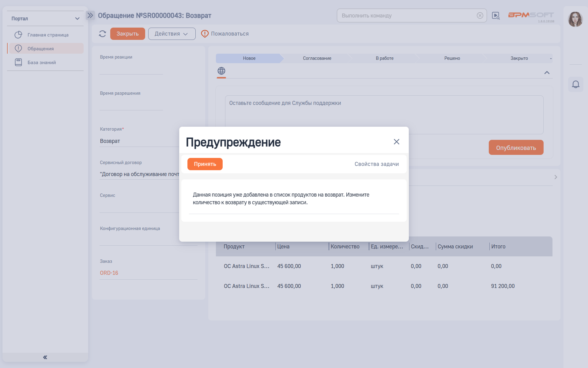Open the Действия dropdown

[x=171, y=34]
